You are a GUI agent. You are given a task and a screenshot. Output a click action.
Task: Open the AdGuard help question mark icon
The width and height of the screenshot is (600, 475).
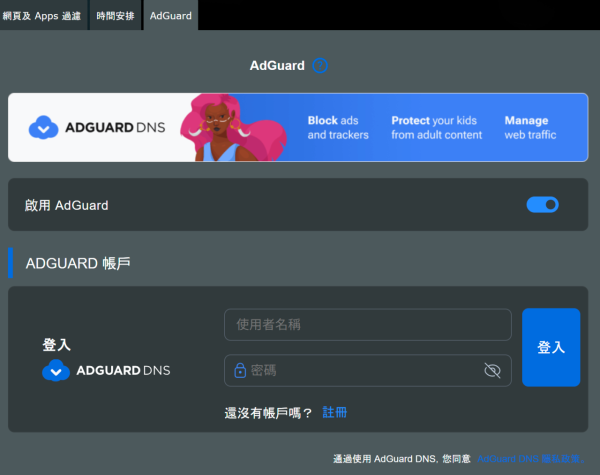(x=320, y=65)
